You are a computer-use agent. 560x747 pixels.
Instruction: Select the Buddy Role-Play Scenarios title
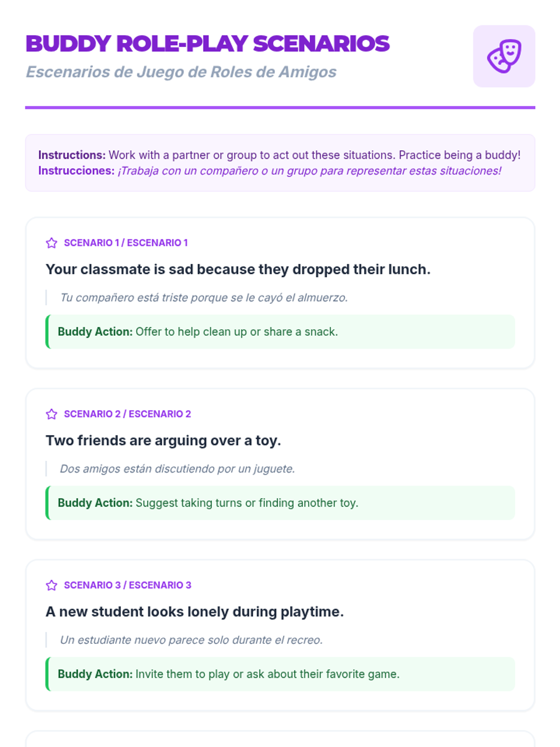click(207, 44)
